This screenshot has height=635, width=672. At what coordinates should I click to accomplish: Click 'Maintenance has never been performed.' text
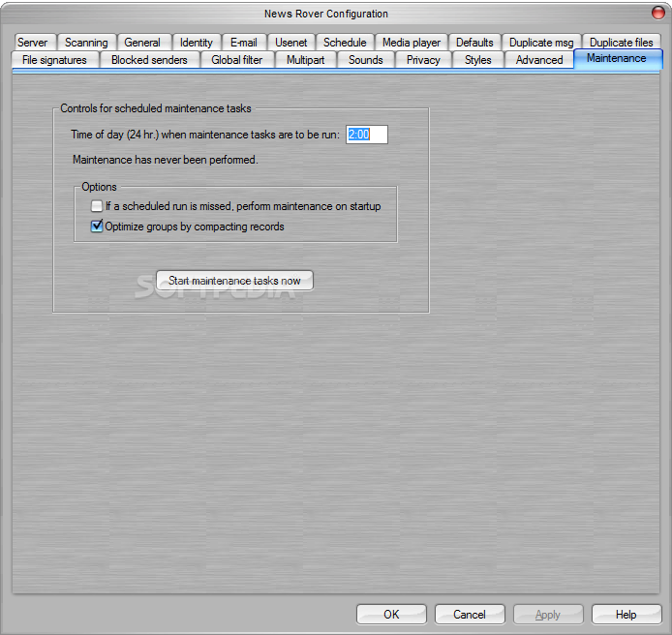166,160
